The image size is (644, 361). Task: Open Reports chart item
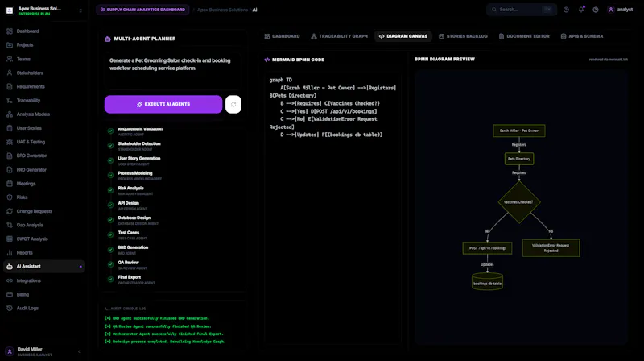click(43, 253)
